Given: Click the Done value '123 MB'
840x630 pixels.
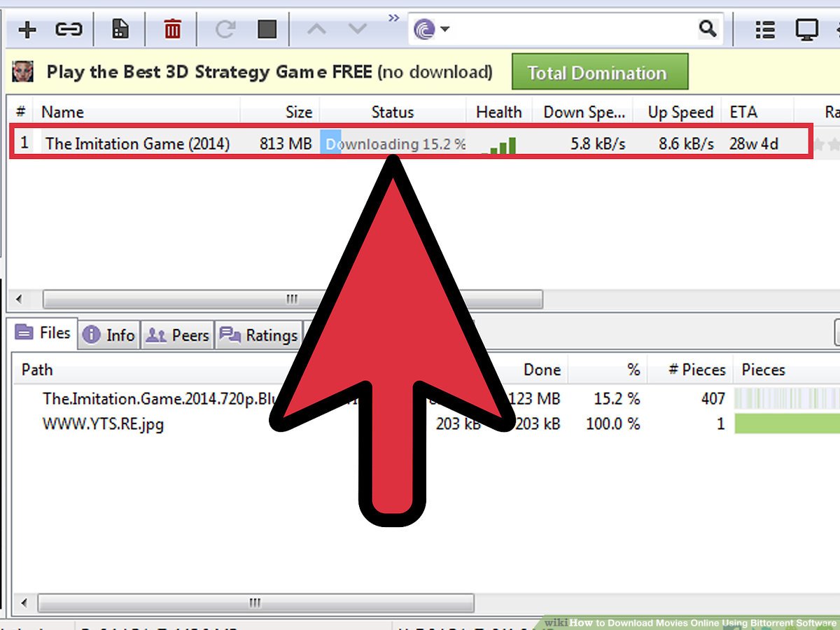Looking at the screenshot, I should (x=533, y=398).
